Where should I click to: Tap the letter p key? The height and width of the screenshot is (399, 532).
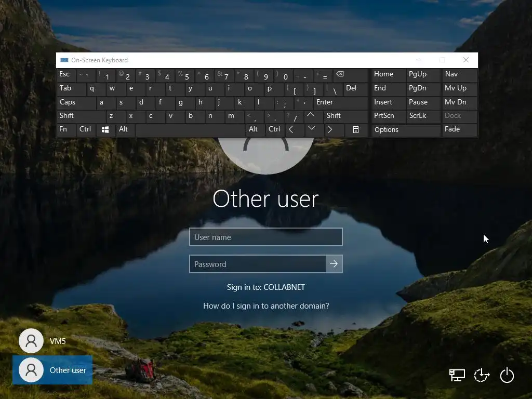pyautogui.click(x=273, y=89)
